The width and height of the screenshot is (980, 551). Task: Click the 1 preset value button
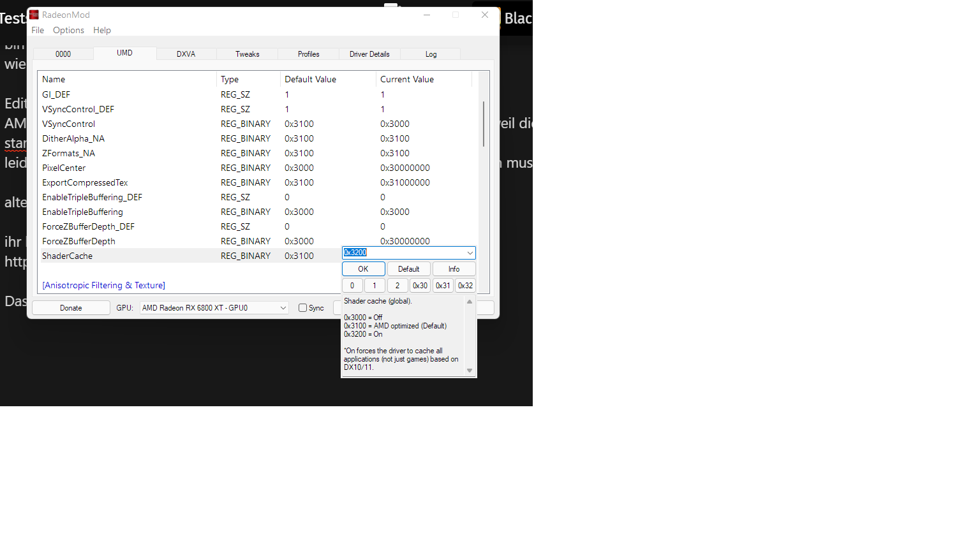pyautogui.click(x=375, y=286)
